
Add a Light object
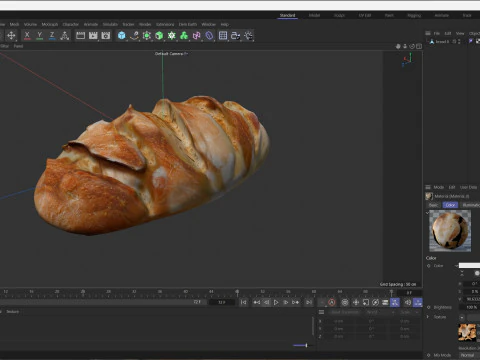pyautogui.click(x=248, y=35)
